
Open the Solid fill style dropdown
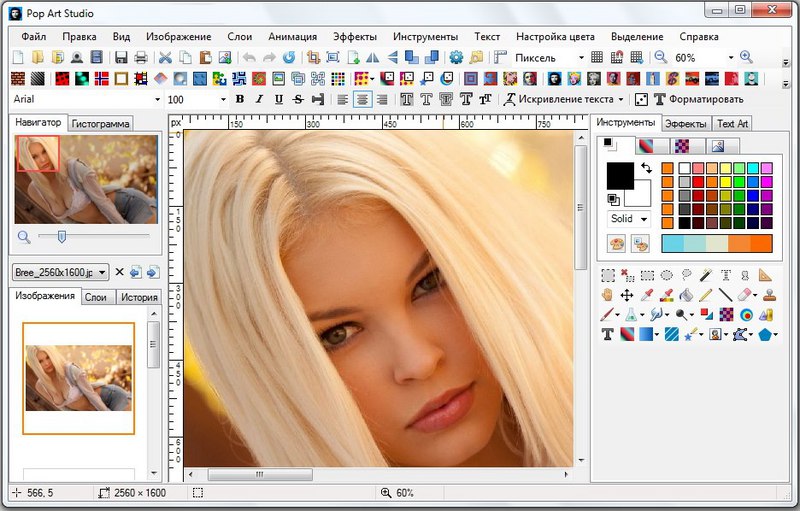click(x=629, y=219)
